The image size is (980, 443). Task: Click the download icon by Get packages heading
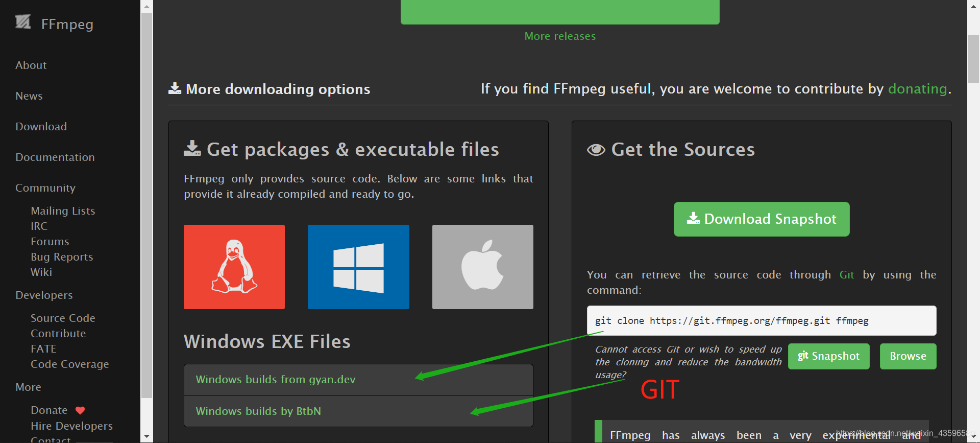click(x=192, y=148)
